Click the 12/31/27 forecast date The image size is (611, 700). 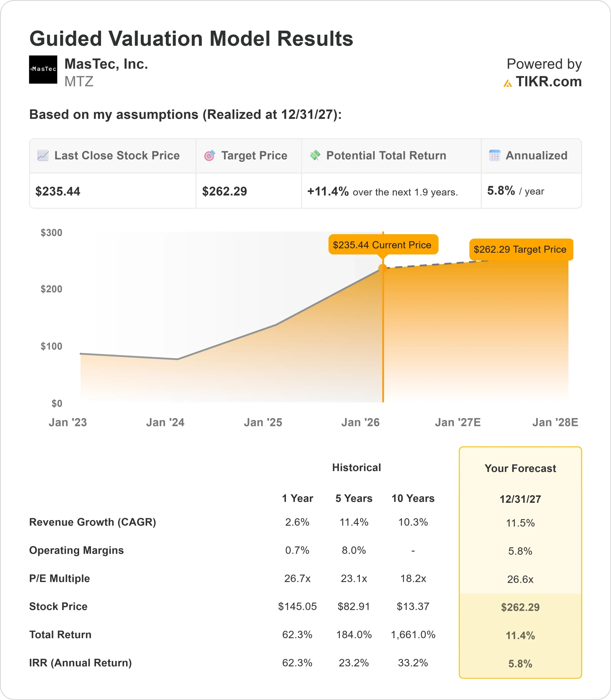[520, 499]
